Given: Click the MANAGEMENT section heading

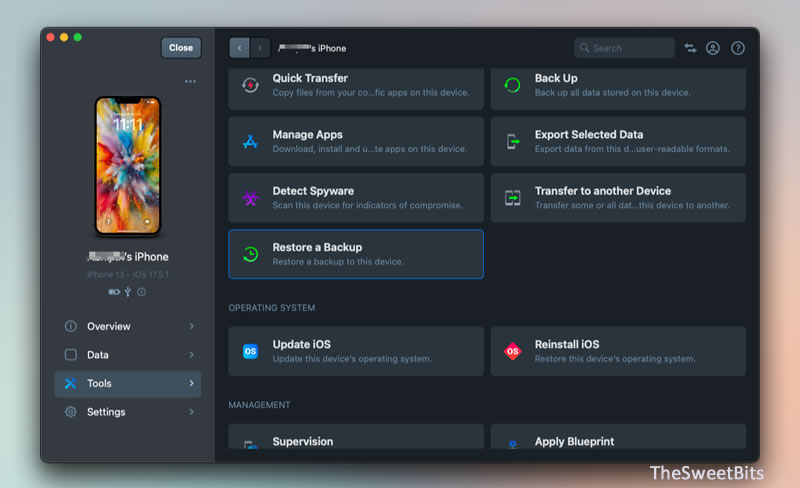Looking at the screenshot, I should coord(259,405).
